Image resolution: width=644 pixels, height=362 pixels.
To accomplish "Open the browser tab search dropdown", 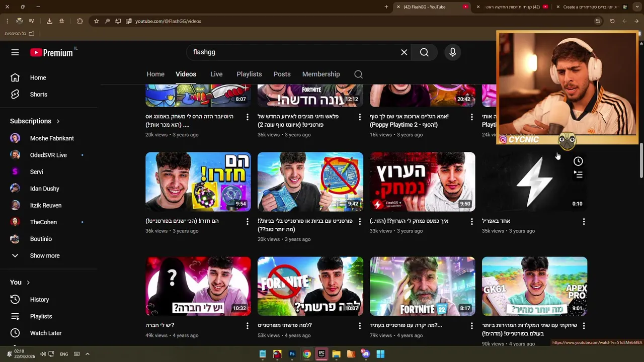I will [x=637, y=7].
